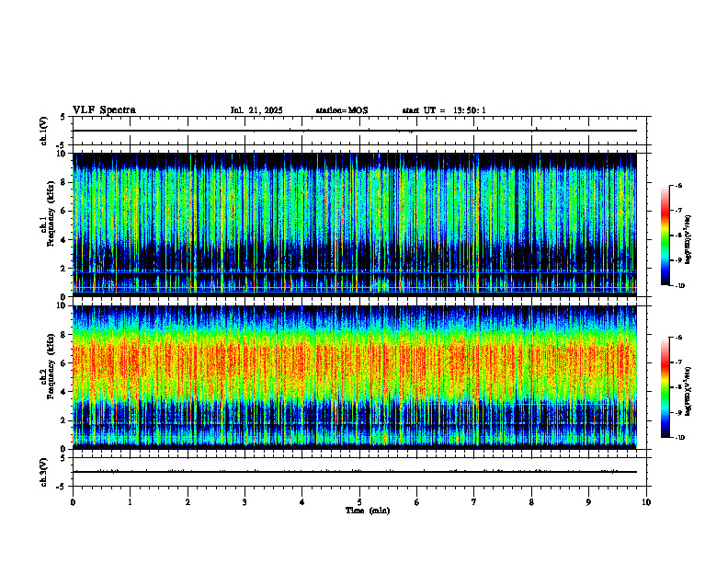Screen dimensions: 728x563
Task: Click the "ch.1(V)" axis label of the top waveform panel
Action: pyautogui.click(x=43, y=131)
